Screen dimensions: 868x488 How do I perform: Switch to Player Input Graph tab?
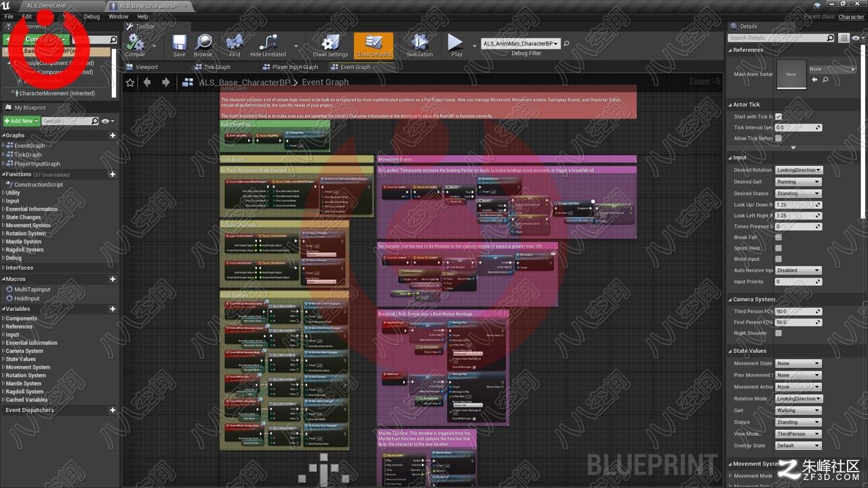(295, 67)
